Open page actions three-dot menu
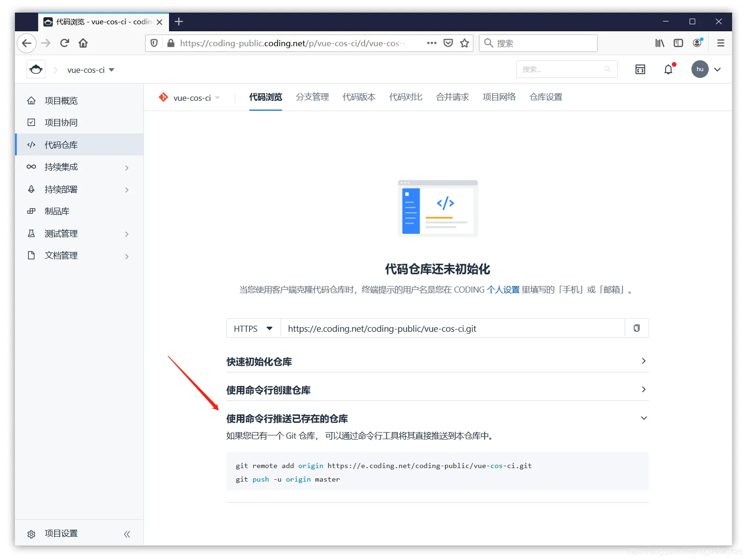Screen dimensions: 747x560 [431, 43]
